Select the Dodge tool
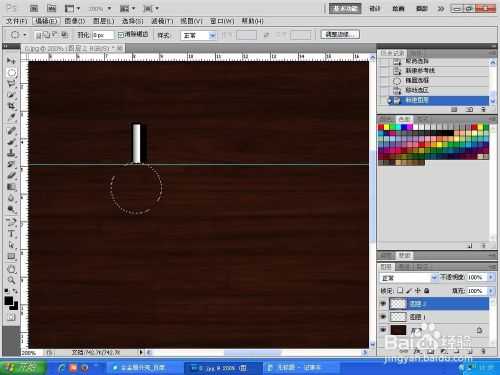The image size is (500, 375). (x=11, y=209)
